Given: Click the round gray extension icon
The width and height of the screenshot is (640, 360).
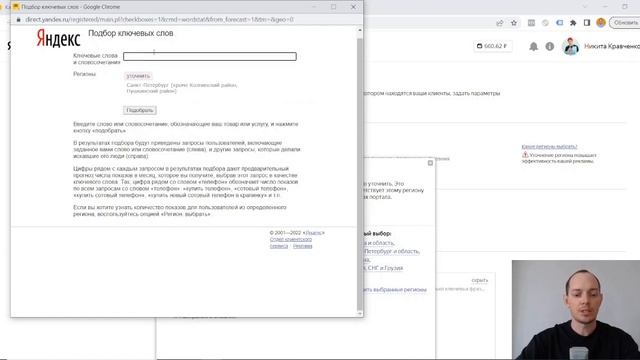Looking at the screenshot, I should [x=545, y=23].
